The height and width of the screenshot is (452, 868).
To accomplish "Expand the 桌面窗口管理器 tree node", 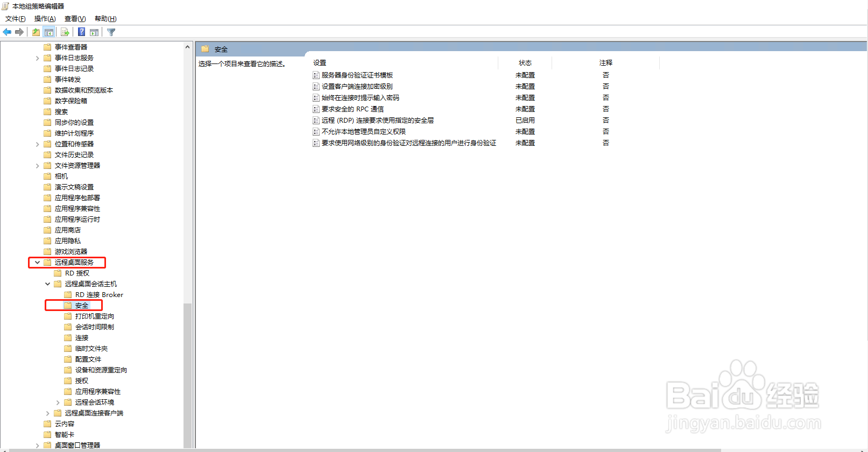I will click(x=37, y=446).
